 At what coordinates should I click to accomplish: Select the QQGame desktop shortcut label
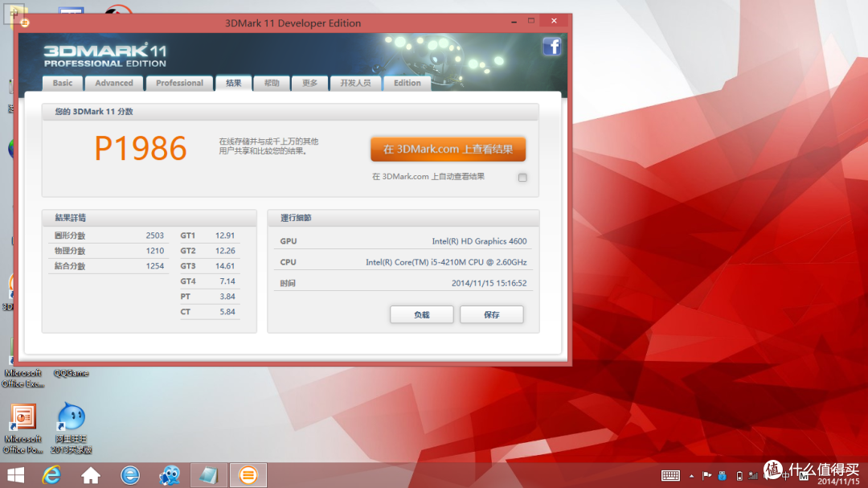click(71, 373)
